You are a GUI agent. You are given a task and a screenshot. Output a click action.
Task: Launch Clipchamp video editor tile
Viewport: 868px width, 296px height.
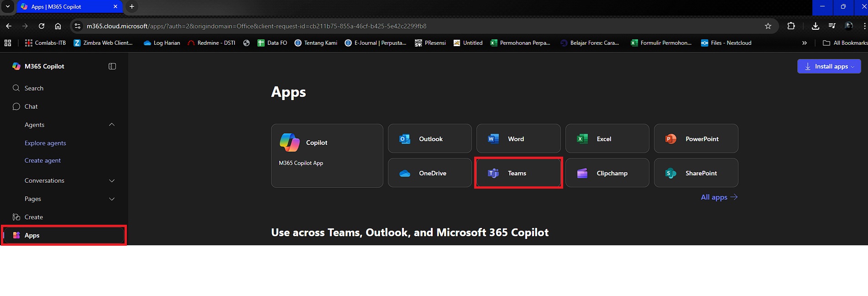(x=607, y=173)
